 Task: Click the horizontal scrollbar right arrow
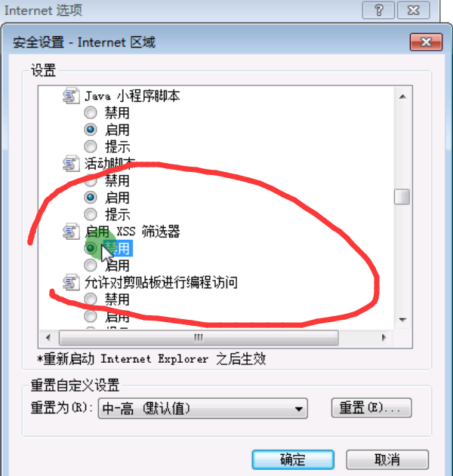[384, 337]
